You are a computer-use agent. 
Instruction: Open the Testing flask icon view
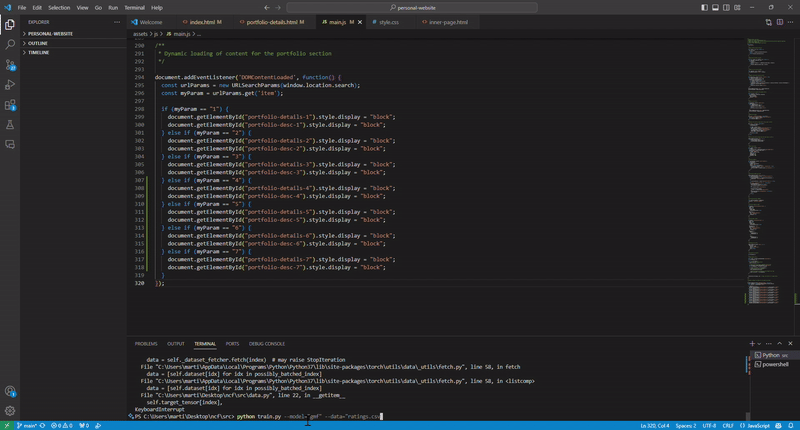pyautogui.click(x=10, y=124)
